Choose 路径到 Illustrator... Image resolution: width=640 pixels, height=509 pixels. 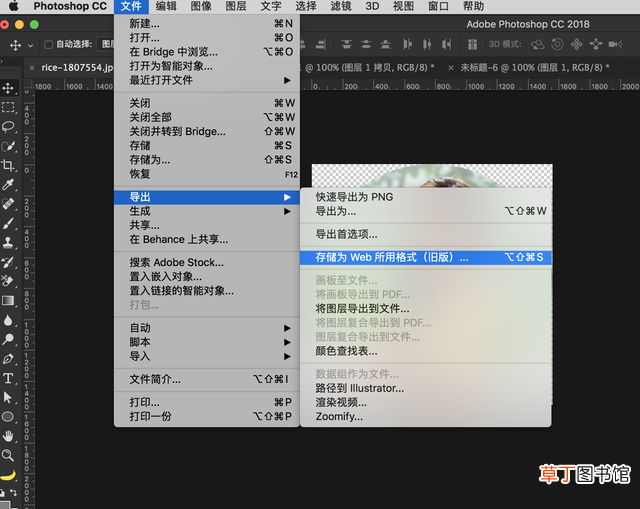click(x=426, y=388)
